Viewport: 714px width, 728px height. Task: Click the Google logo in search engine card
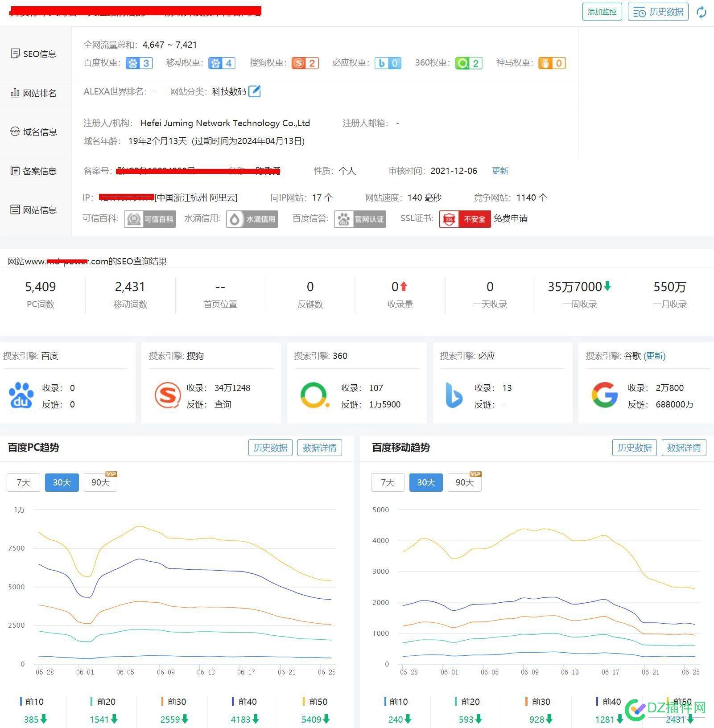[x=605, y=395]
